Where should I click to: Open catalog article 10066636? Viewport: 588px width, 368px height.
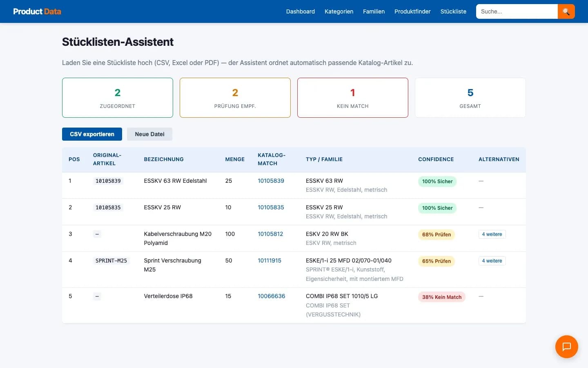pos(271,296)
